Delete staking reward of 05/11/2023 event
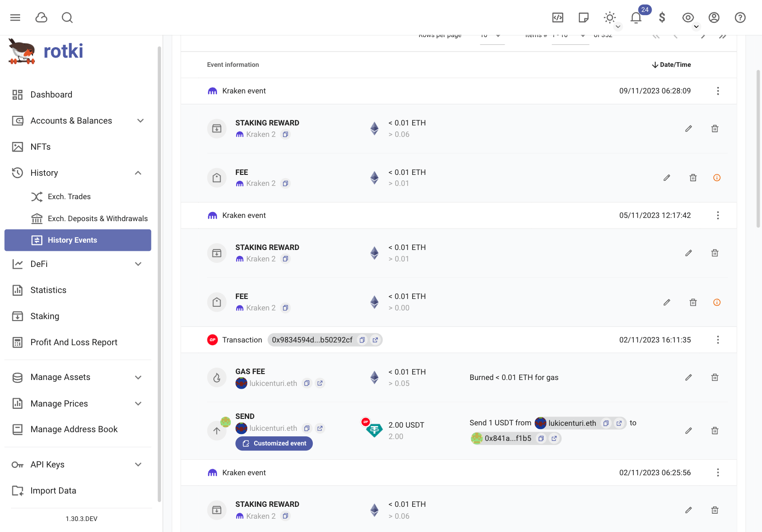 [715, 253]
